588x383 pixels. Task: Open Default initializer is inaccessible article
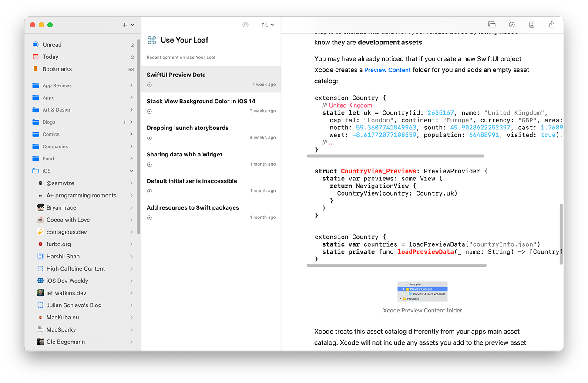[x=211, y=186]
